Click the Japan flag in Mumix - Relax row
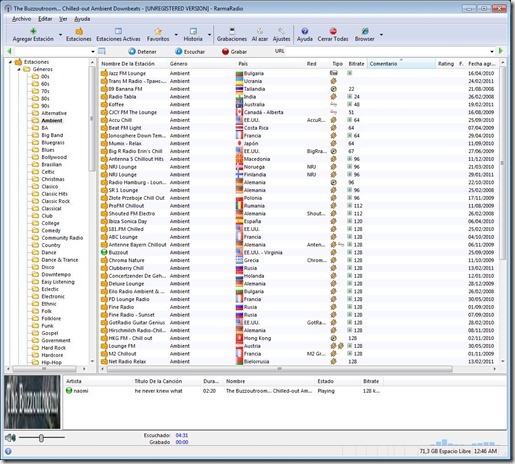 [239, 143]
